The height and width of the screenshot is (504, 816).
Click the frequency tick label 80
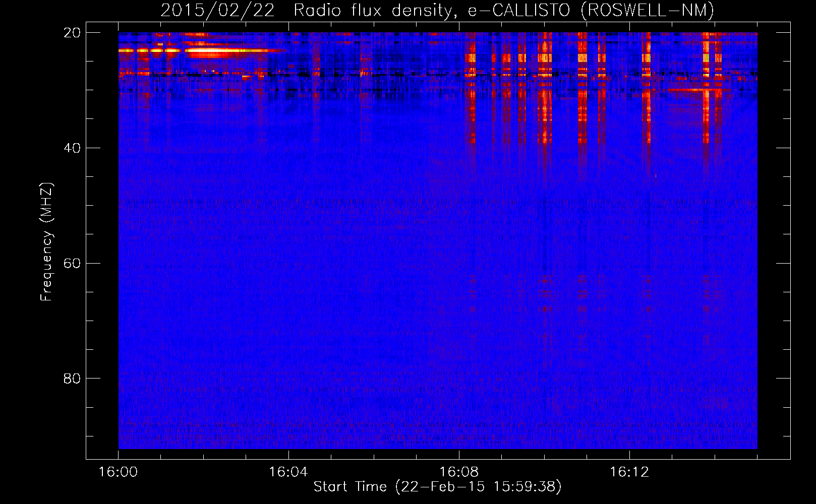[72, 379]
